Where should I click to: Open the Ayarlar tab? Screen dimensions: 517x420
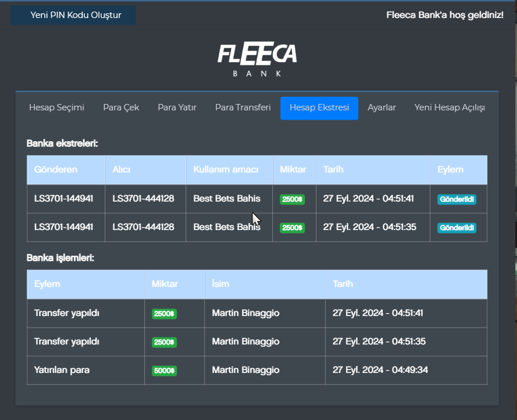tap(381, 107)
